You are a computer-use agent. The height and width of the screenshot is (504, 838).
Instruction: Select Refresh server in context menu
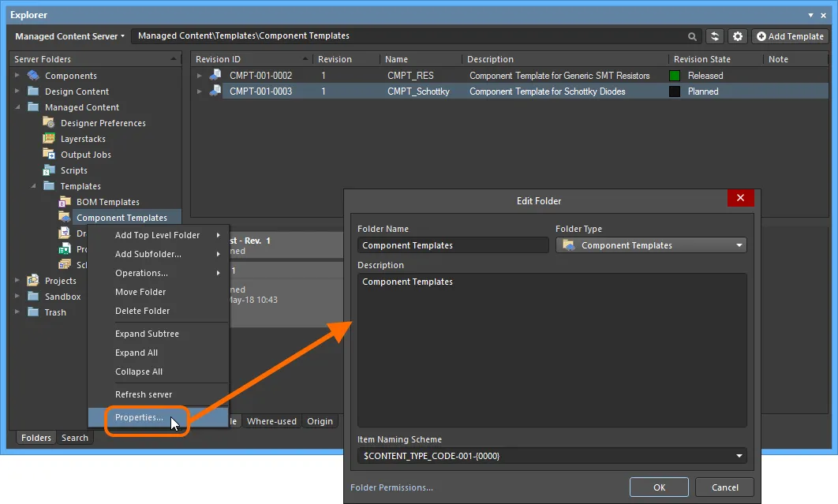tap(158, 394)
